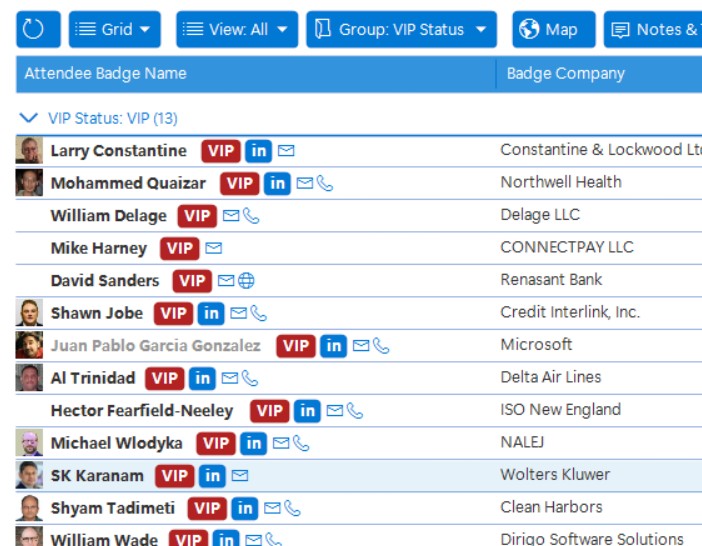The image size is (702, 546).
Task: Click Larry Constantine's photo thumbnail
Action: point(29,150)
